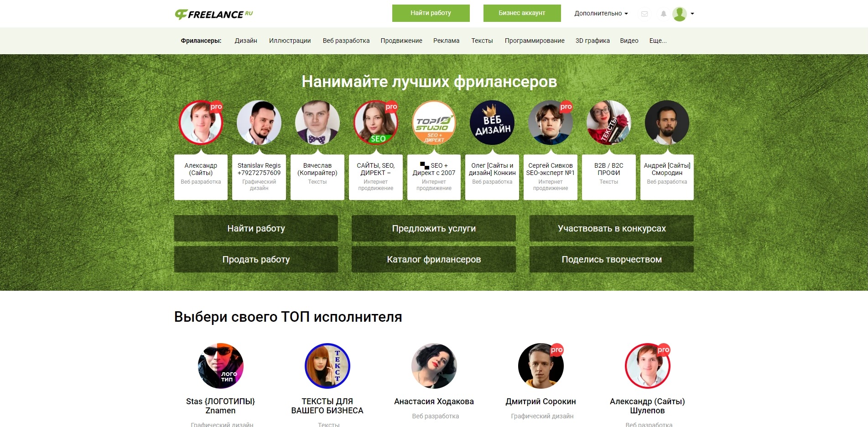
Task: Open the messages envelope icon
Action: click(x=645, y=14)
